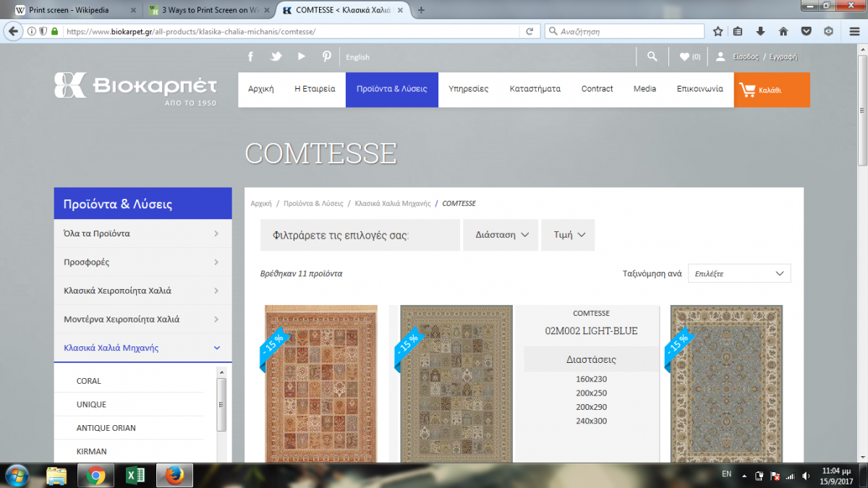Open the light-blue floral rug thumbnail
This screenshot has height=488, width=868.
(727, 384)
